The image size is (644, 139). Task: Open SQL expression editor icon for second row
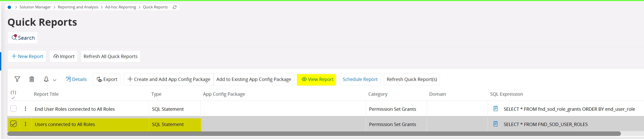point(495,124)
